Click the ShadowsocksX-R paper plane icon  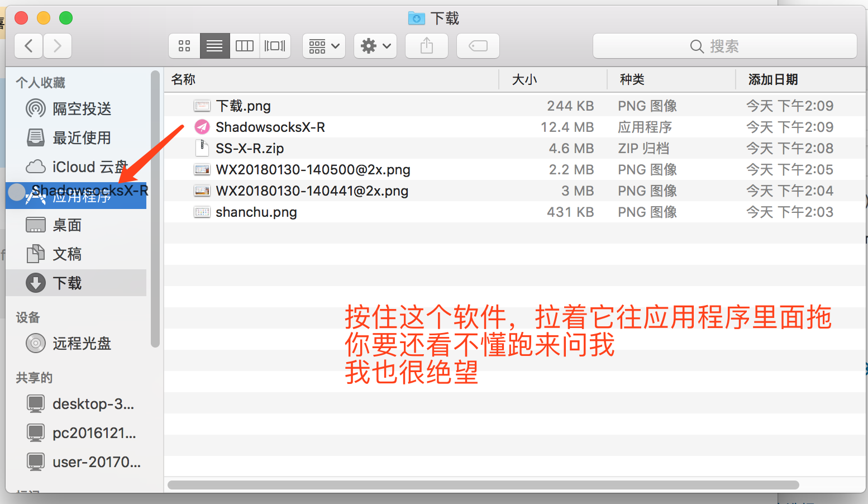202,127
